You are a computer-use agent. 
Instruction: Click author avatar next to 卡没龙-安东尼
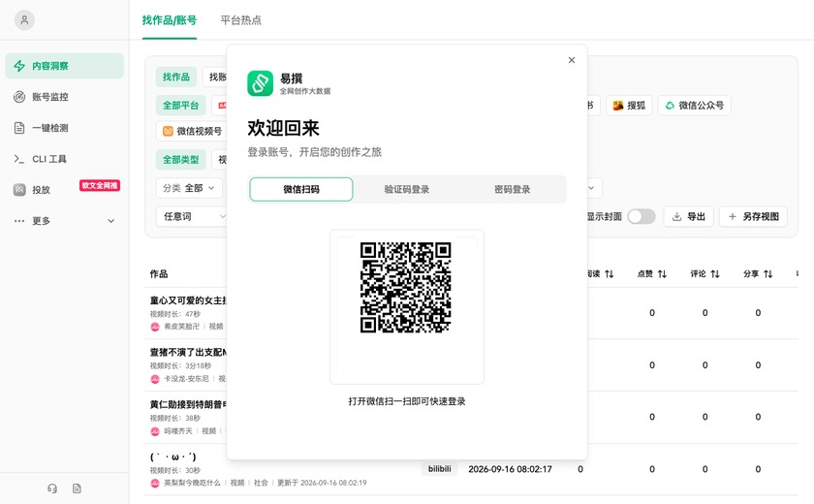[x=155, y=379]
